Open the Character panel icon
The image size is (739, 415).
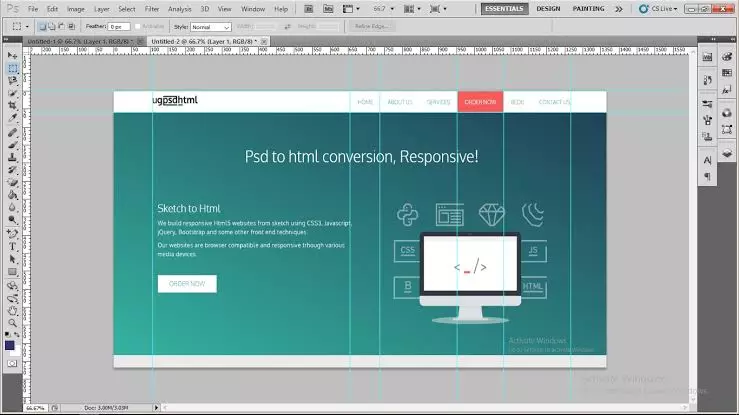[x=707, y=161]
